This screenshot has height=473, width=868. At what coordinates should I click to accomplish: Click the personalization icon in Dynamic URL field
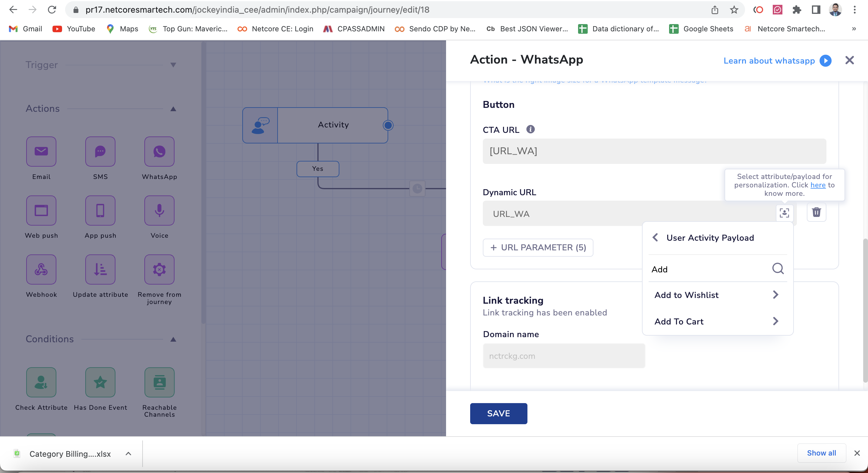[x=784, y=213]
